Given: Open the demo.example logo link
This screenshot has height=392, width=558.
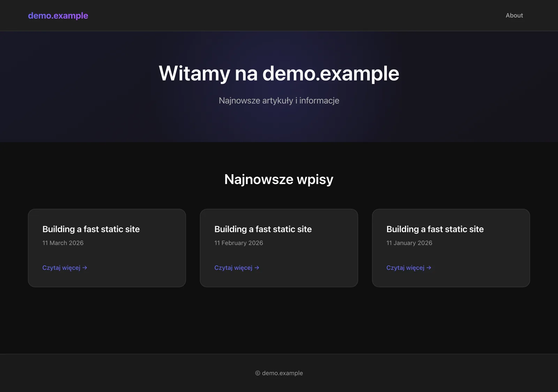Looking at the screenshot, I should click(x=58, y=16).
